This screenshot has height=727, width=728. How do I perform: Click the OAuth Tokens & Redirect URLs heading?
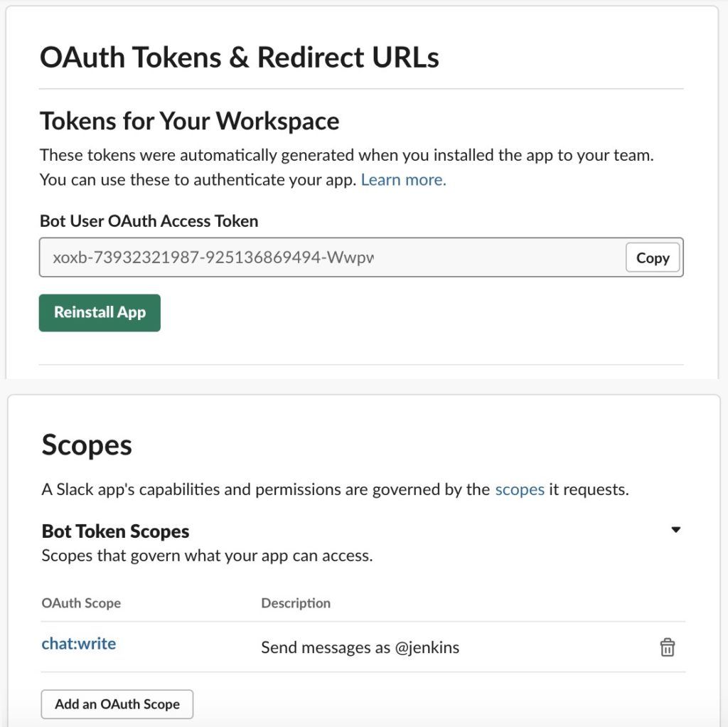tap(240, 58)
